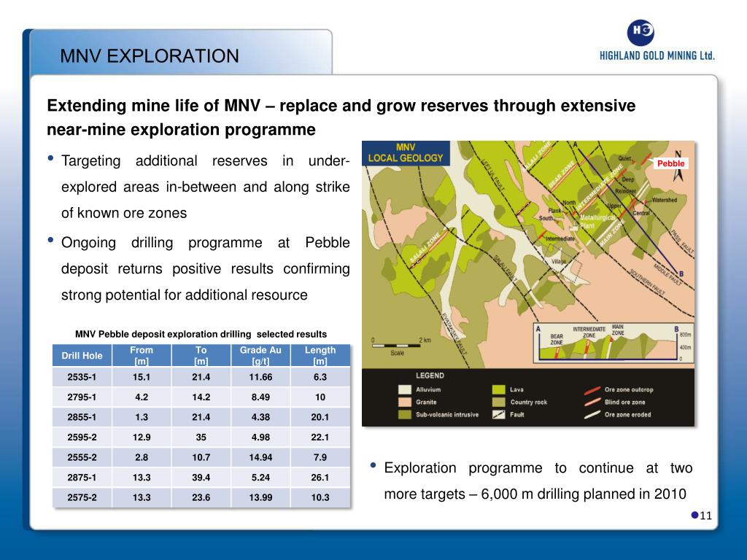747x560 pixels.
Task: Click grade value 14.94
Action: [x=260, y=457]
